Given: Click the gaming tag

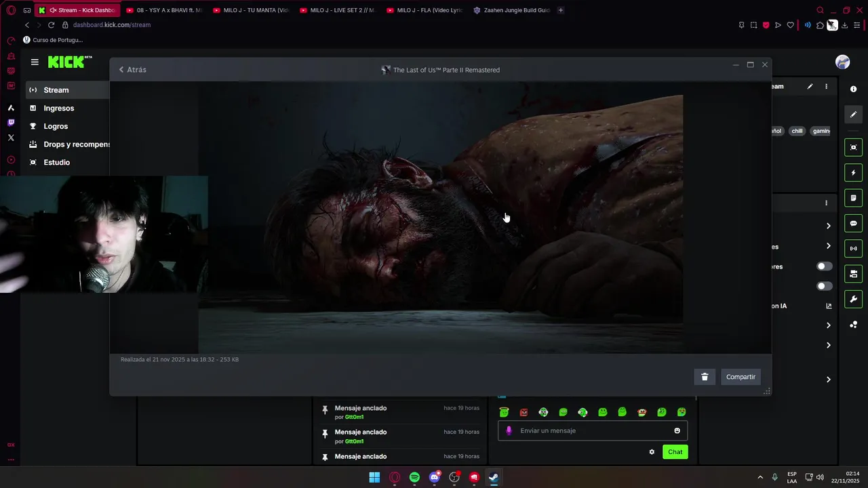Looking at the screenshot, I should tap(821, 131).
